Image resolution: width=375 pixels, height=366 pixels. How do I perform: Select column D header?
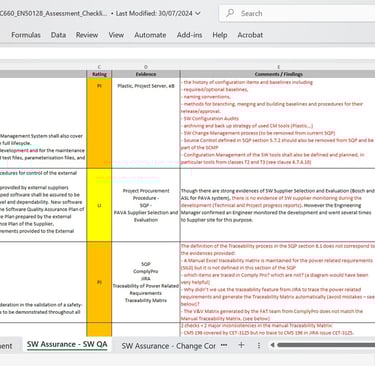(x=146, y=67)
